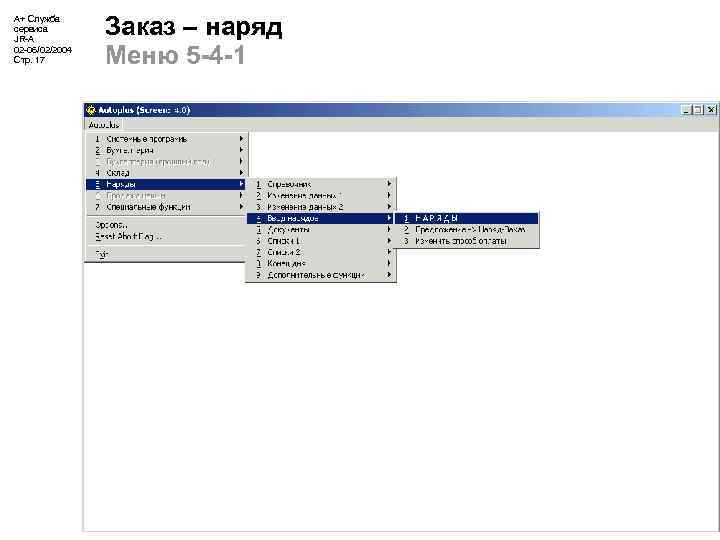Open submenu item 9 Дополнительные функции
720x540 pixels.
(x=321, y=275)
